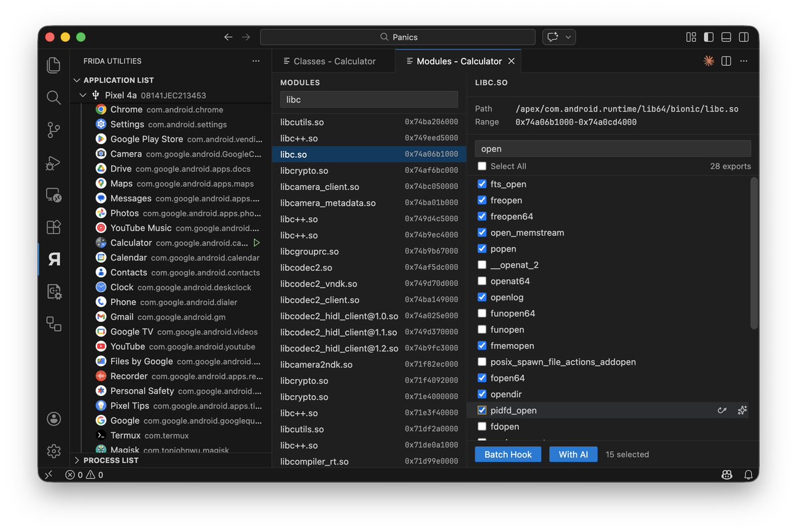This screenshot has width=797, height=532.
Task: Check the funopen64 checkbox
Action: point(482,313)
